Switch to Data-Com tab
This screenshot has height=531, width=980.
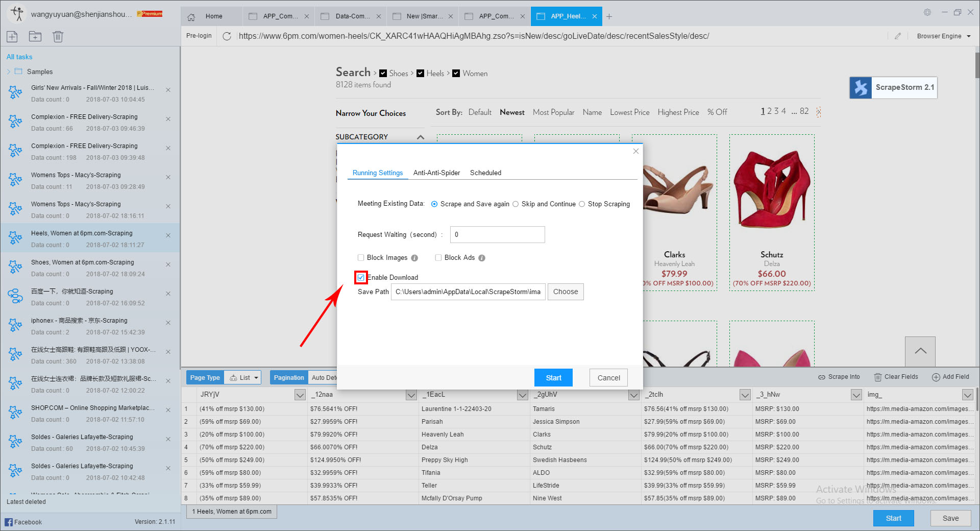click(x=351, y=16)
